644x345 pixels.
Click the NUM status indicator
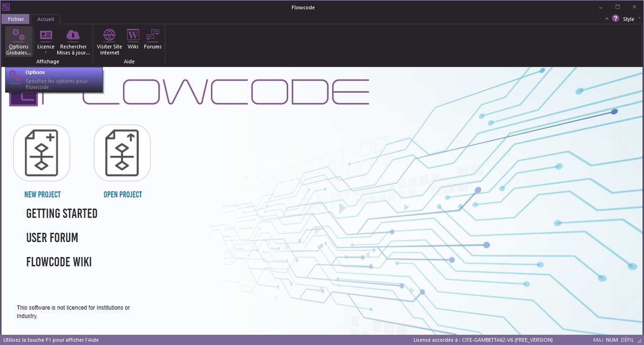[x=612, y=340]
